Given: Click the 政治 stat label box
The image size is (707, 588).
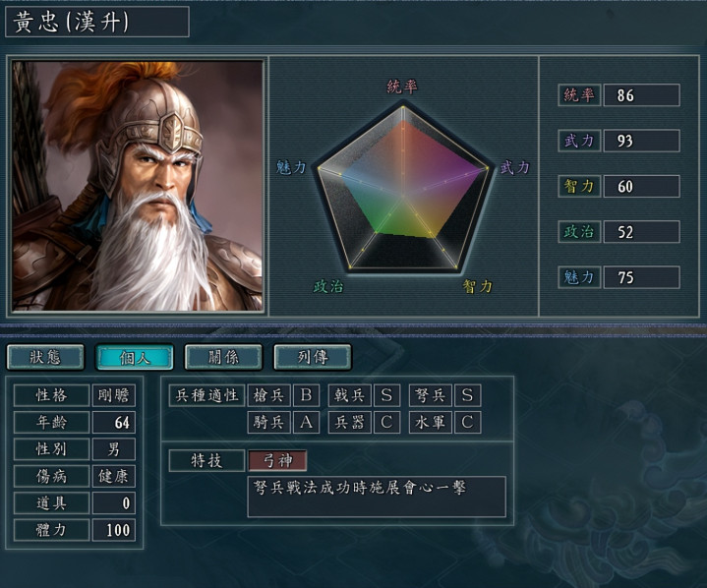Looking at the screenshot, I should [579, 232].
